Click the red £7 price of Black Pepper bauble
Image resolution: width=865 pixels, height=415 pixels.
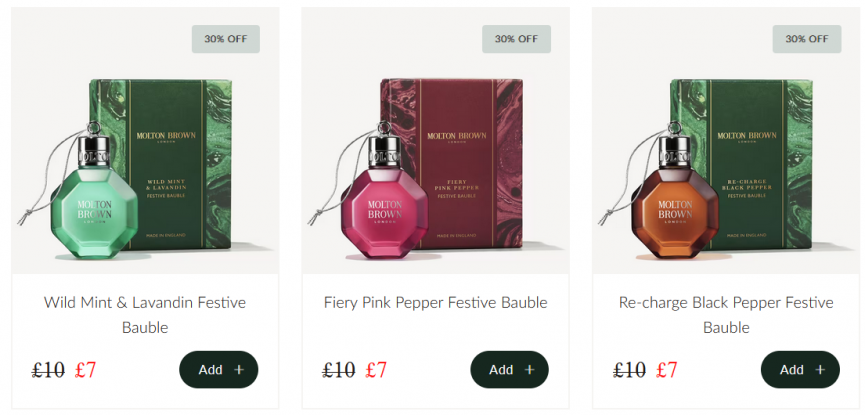click(667, 370)
